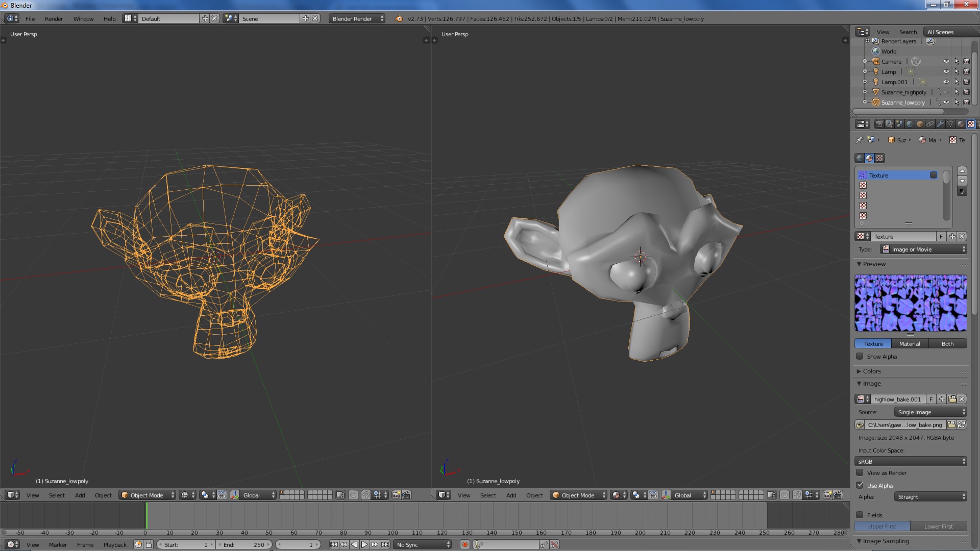Click OpenGL render image icon in right viewport

(827, 495)
